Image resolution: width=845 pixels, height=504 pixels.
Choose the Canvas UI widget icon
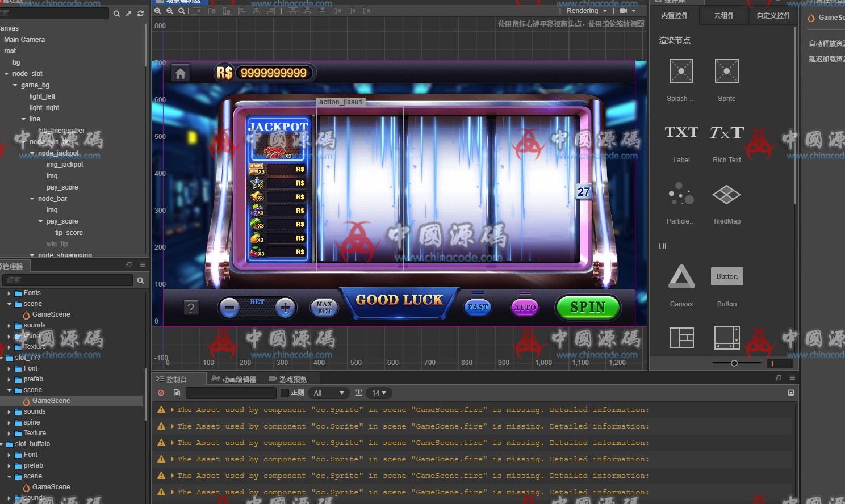(681, 278)
